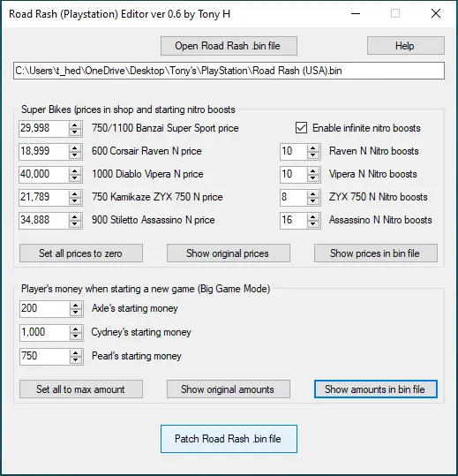Click the 34,888 Assassino price field

pos(43,220)
